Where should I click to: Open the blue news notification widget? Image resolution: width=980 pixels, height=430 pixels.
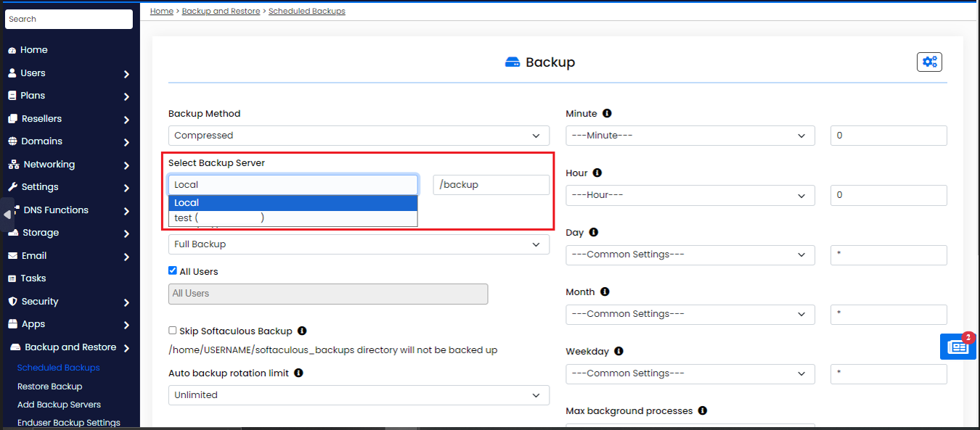pos(957,347)
